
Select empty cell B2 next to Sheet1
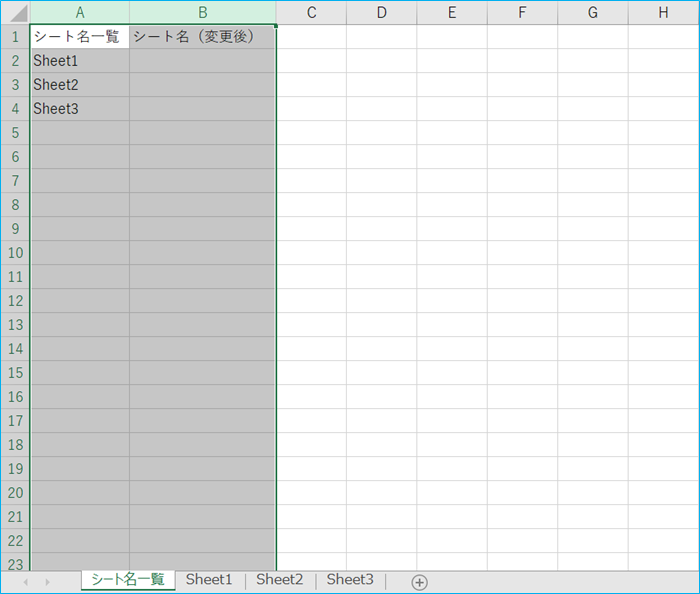pos(202,61)
